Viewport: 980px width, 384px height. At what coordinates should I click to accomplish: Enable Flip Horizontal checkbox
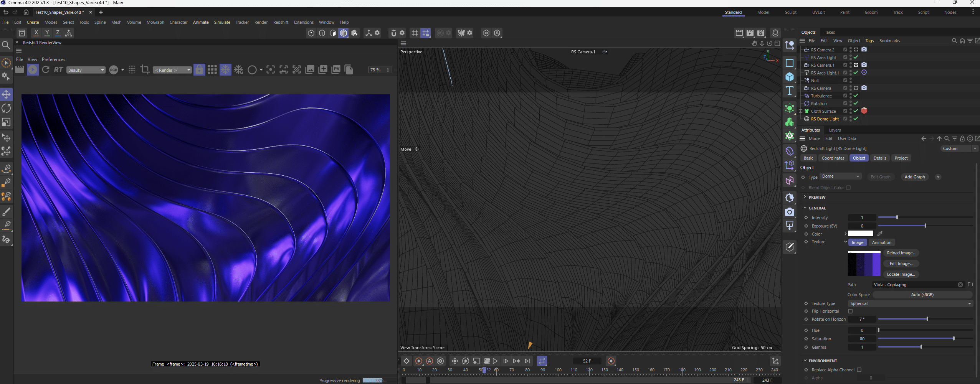(850, 311)
